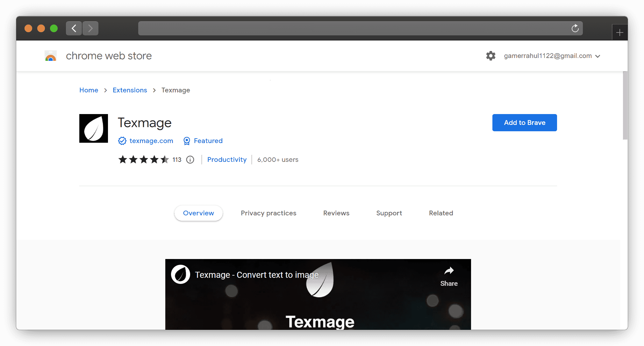Click the '6,000+ users' text

point(278,160)
